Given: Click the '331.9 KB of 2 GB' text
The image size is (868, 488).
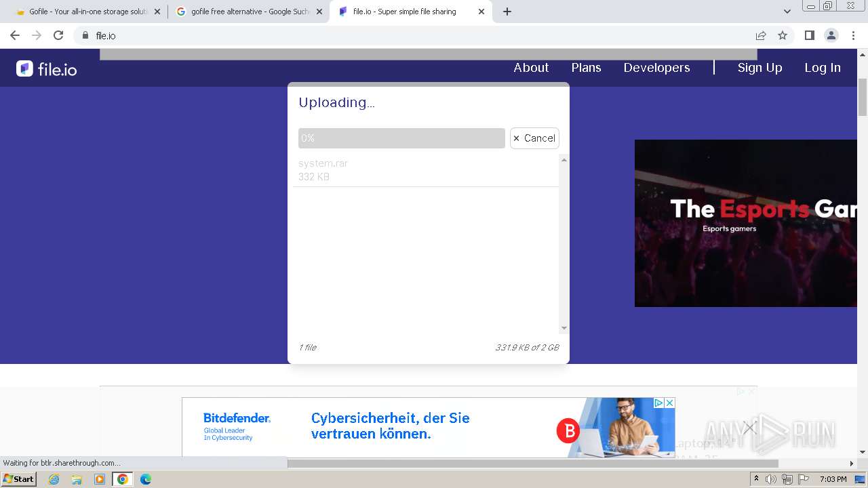Looking at the screenshot, I should pyautogui.click(x=527, y=348).
